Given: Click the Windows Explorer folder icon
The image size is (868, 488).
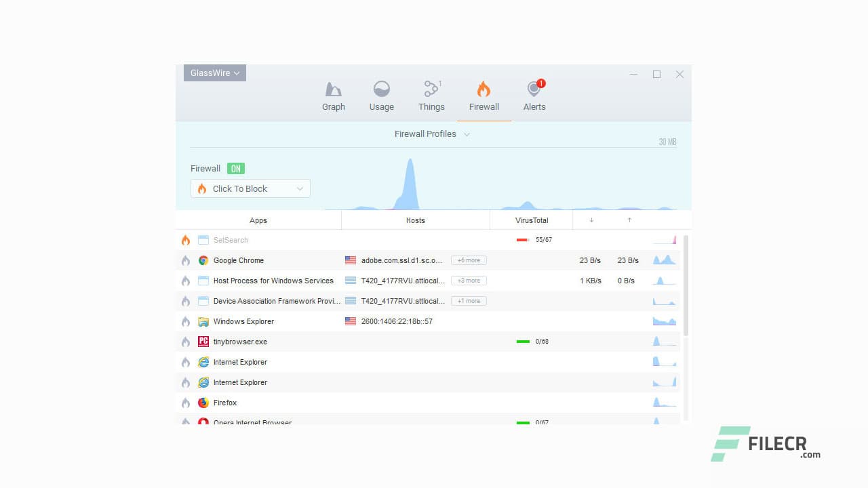Looking at the screenshot, I should click(x=203, y=321).
